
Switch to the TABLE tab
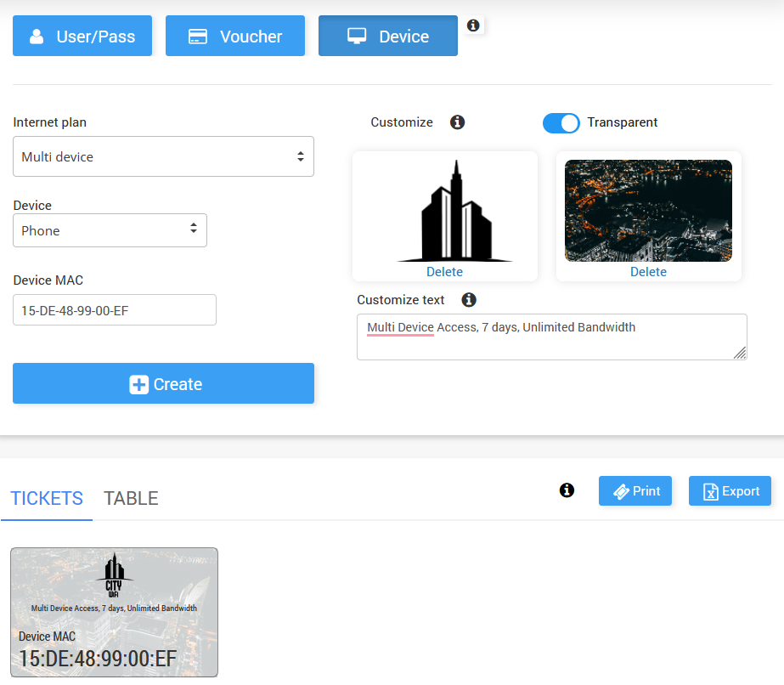pos(131,499)
